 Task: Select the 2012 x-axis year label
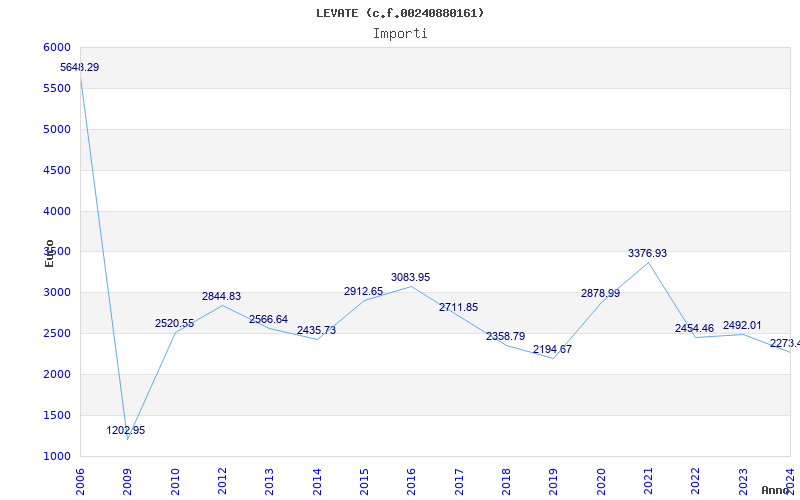pyautogui.click(x=222, y=482)
